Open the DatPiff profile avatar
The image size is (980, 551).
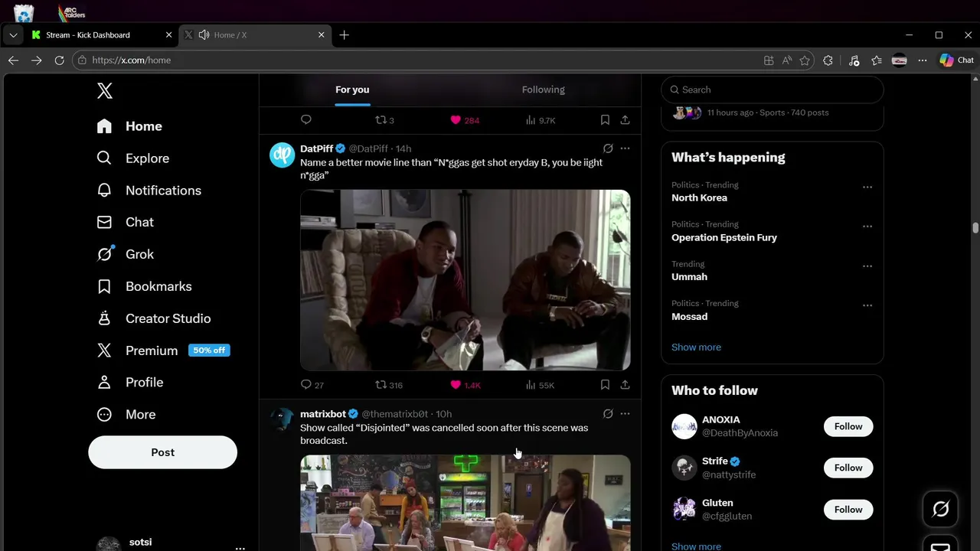click(283, 155)
